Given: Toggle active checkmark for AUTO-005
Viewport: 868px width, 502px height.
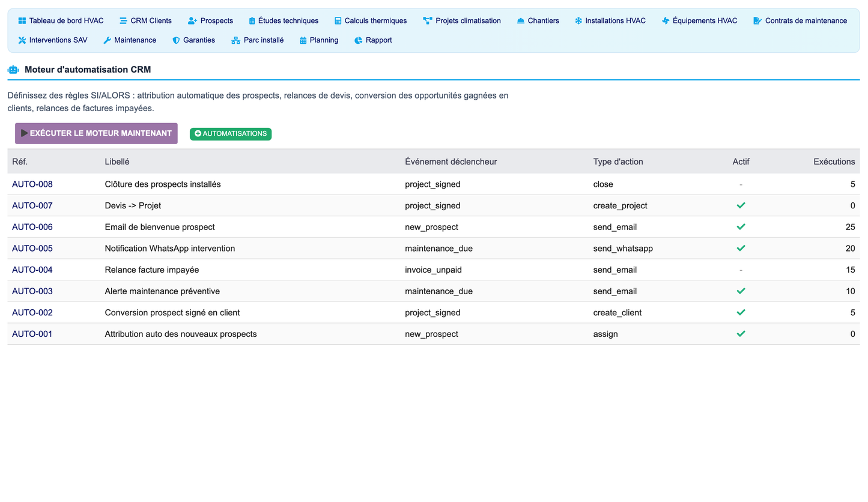Looking at the screenshot, I should point(741,248).
